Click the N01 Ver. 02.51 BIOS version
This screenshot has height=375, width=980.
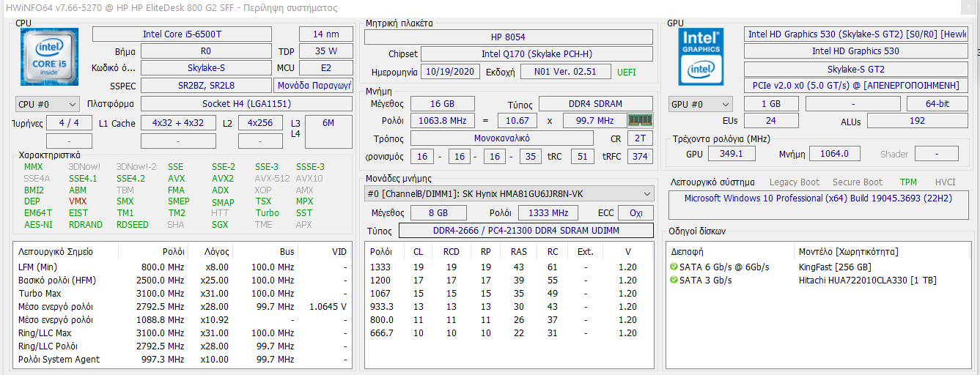pos(564,72)
